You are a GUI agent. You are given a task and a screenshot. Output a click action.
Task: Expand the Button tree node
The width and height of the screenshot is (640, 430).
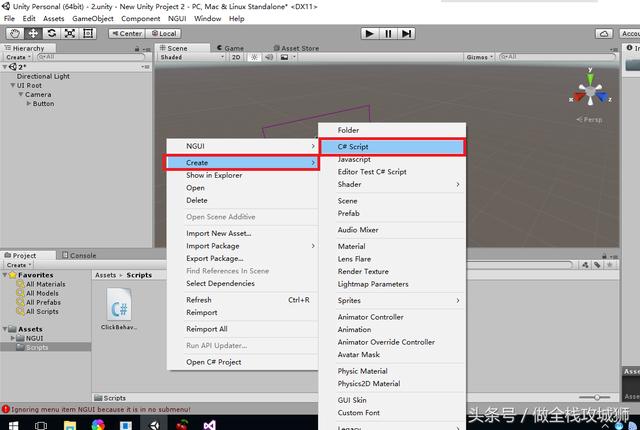(x=29, y=104)
